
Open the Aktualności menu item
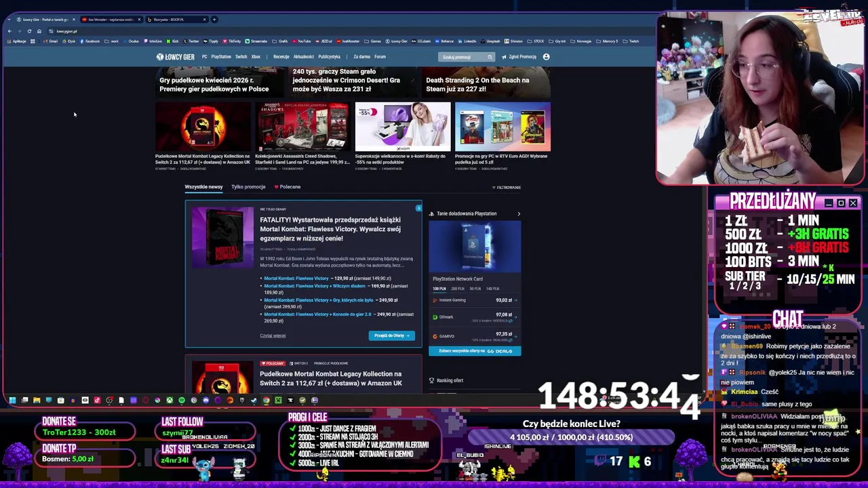point(303,57)
